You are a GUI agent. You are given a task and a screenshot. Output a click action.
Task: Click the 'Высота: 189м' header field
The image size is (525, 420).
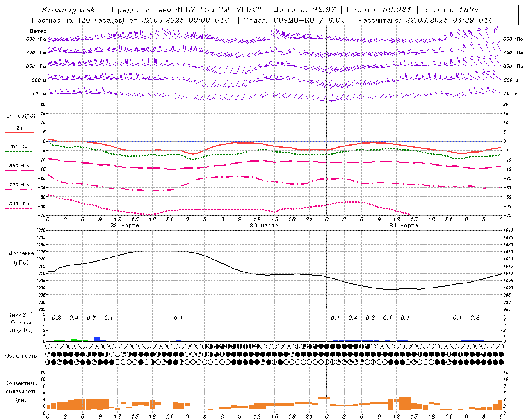(451, 10)
